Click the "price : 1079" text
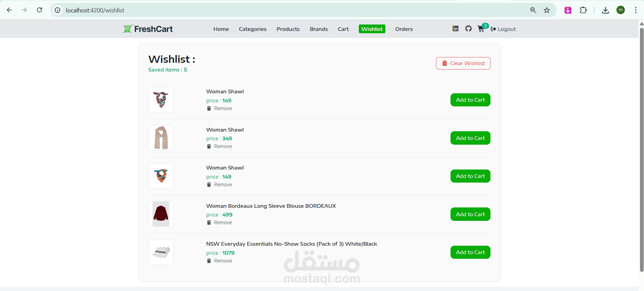 point(220,253)
